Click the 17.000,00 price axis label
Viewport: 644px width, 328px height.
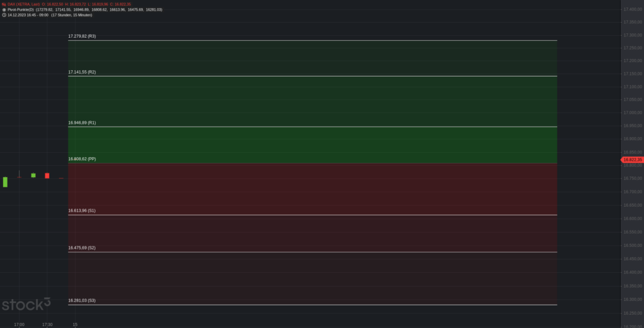pyautogui.click(x=632, y=112)
